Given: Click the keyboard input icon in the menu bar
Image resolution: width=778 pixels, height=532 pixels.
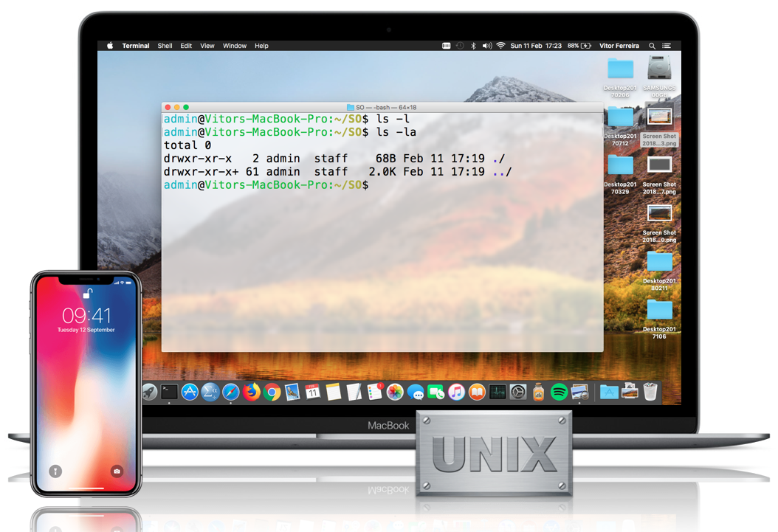Looking at the screenshot, I should pyautogui.click(x=446, y=46).
